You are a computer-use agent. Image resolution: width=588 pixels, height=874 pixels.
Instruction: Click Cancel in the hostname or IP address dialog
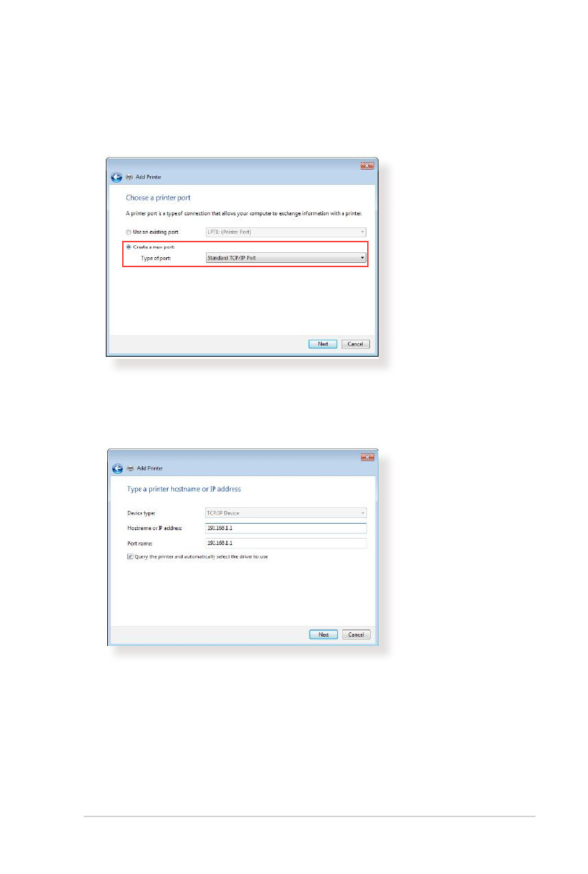tap(356, 635)
